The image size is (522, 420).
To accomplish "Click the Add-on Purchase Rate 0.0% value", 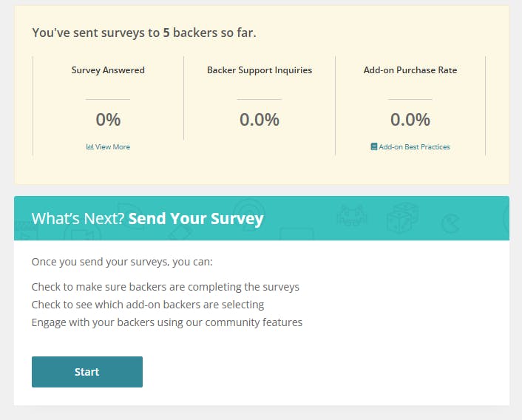I will pos(410,120).
